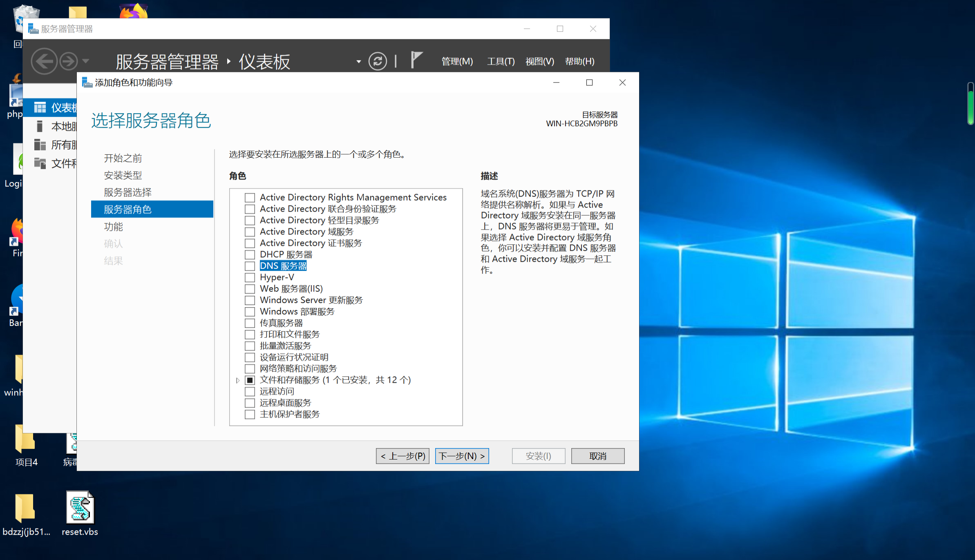The width and height of the screenshot is (975, 560).
Task: Maximize the 添加角色和功能向导 wizard
Action: tap(589, 83)
